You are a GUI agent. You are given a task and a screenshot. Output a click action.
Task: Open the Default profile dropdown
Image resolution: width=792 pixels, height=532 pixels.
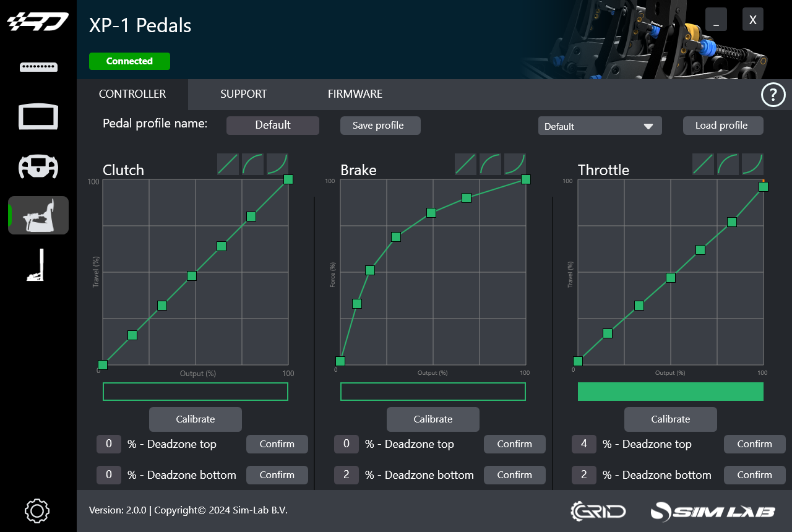[599, 126]
